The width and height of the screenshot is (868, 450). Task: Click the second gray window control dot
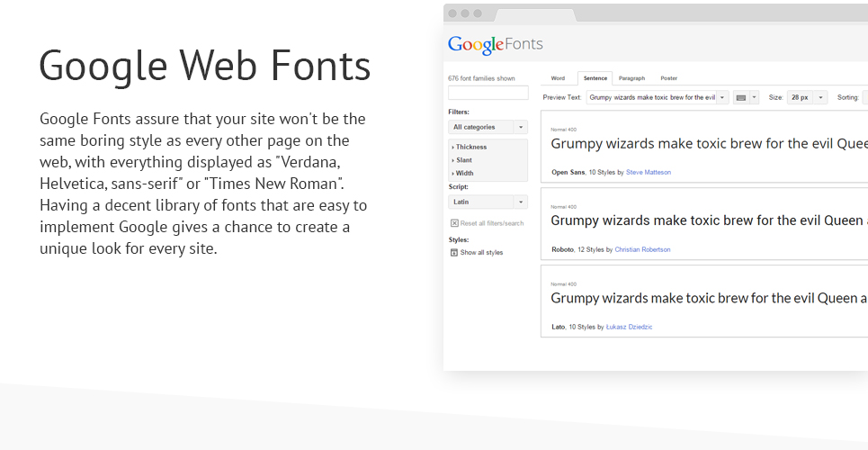[465, 13]
